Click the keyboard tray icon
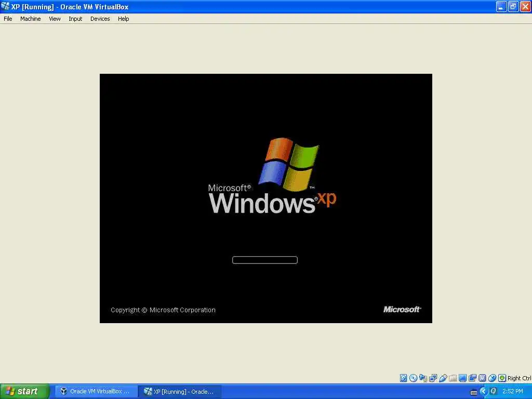 pos(474,392)
